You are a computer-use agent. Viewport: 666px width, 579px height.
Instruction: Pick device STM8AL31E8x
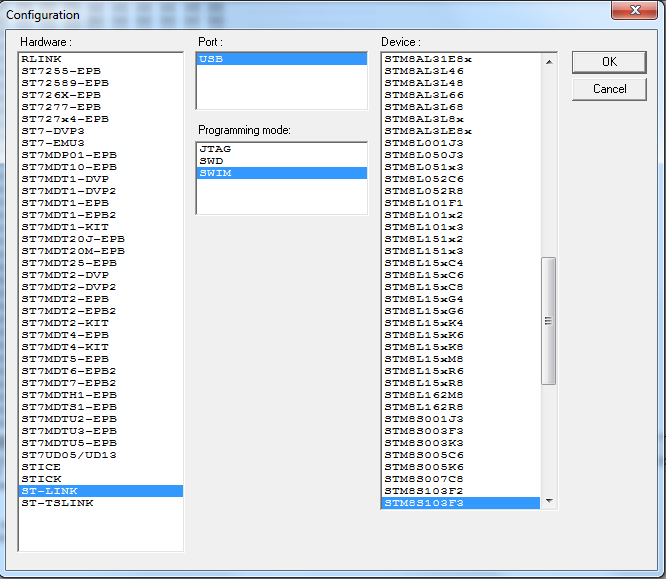tap(461, 59)
